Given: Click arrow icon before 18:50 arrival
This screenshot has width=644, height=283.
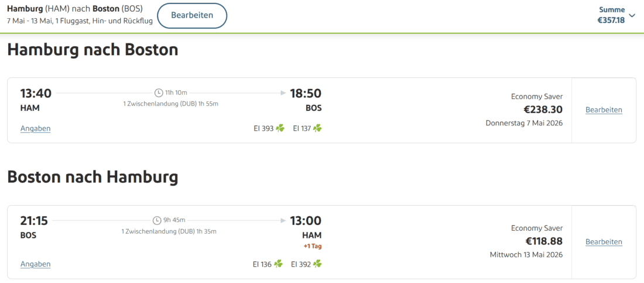Looking at the screenshot, I should point(283,93).
